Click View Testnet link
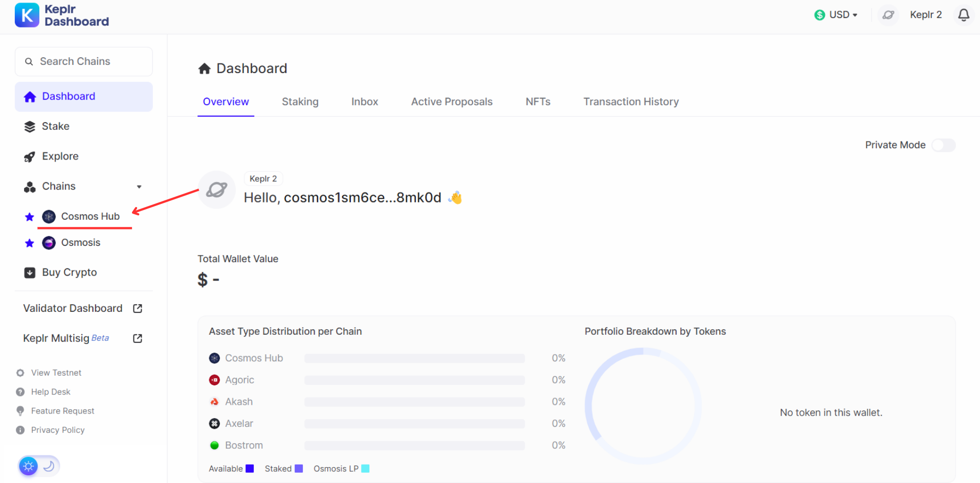This screenshot has height=483, width=980. point(56,373)
